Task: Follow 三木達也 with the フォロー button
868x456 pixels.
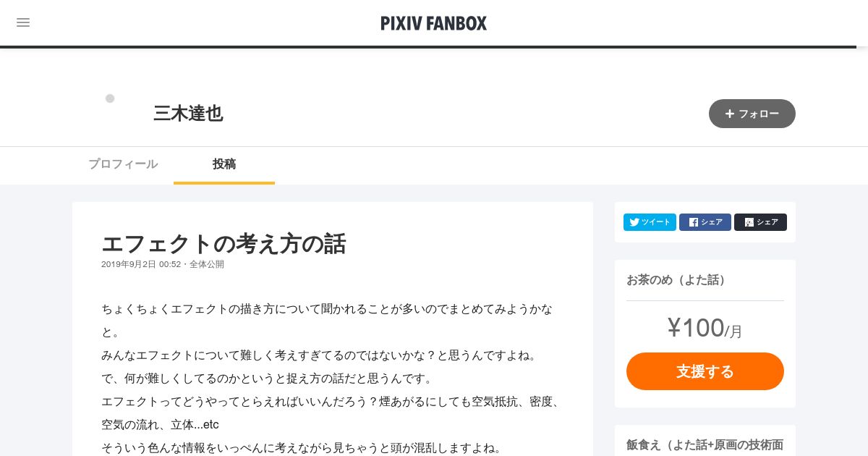Action: [752, 114]
